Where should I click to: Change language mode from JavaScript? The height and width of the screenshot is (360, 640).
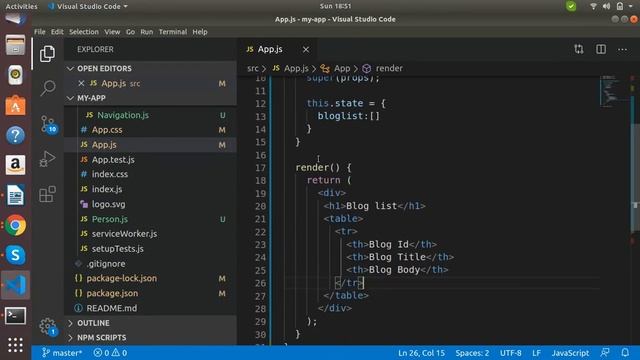[x=570, y=353]
